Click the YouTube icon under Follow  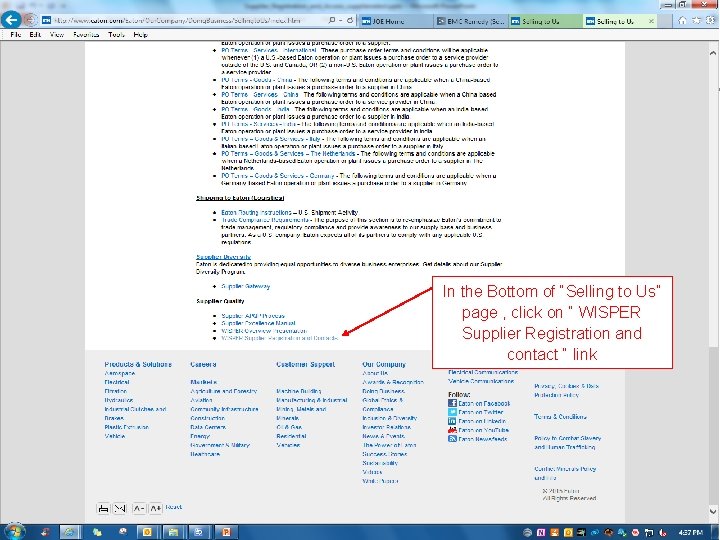coord(452,430)
